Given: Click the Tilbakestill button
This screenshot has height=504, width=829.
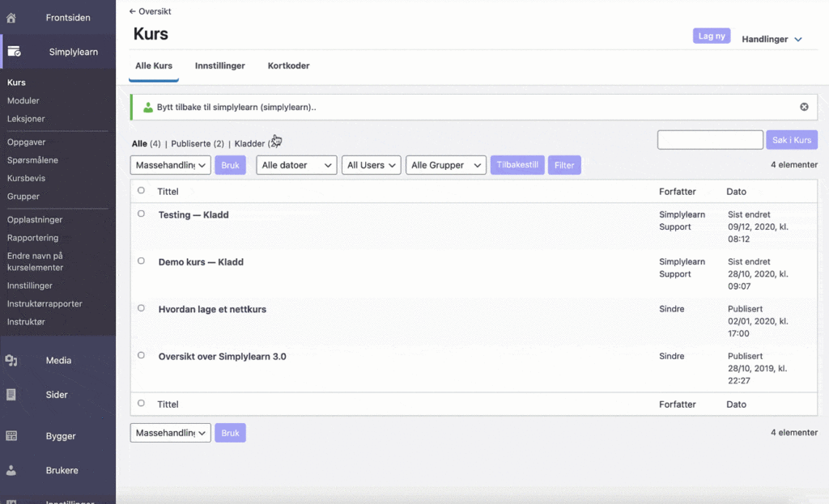Looking at the screenshot, I should pos(517,165).
